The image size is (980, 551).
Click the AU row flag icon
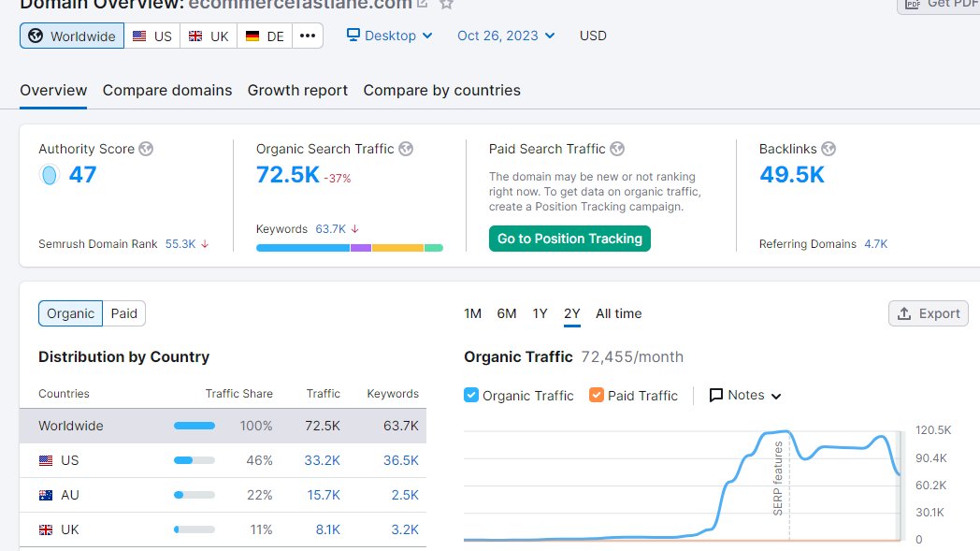(x=46, y=495)
